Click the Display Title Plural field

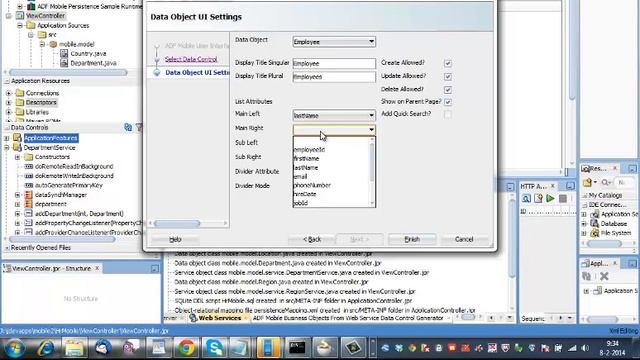point(334,77)
